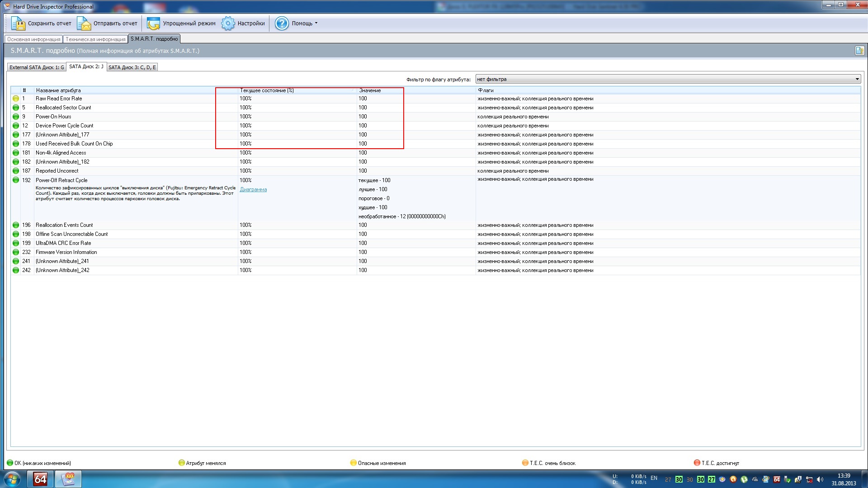
Task: Click the yellow status indicator for Raw Read Error Rate
Action: click(x=16, y=99)
